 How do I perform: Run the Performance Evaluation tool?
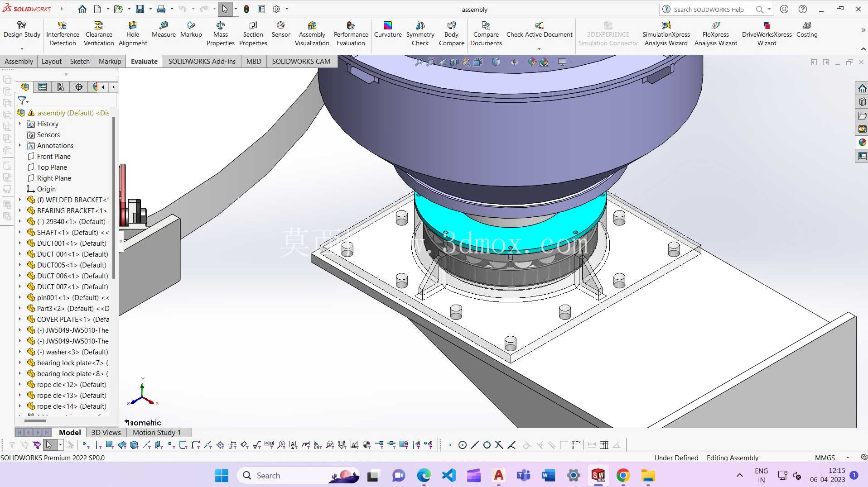coord(351,34)
